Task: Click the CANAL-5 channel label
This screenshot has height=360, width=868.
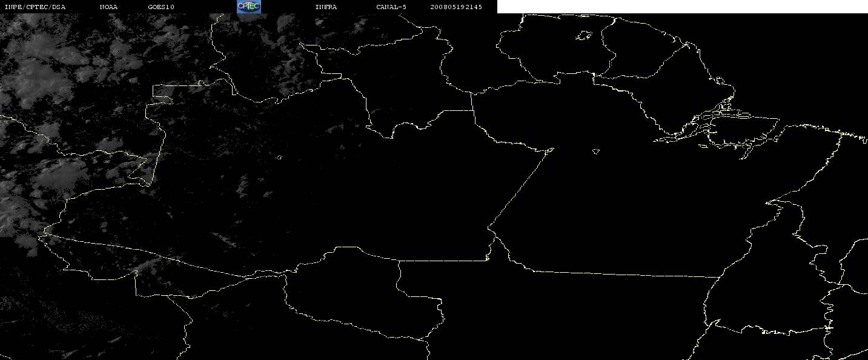Action: pyautogui.click(x=391, y=7)
